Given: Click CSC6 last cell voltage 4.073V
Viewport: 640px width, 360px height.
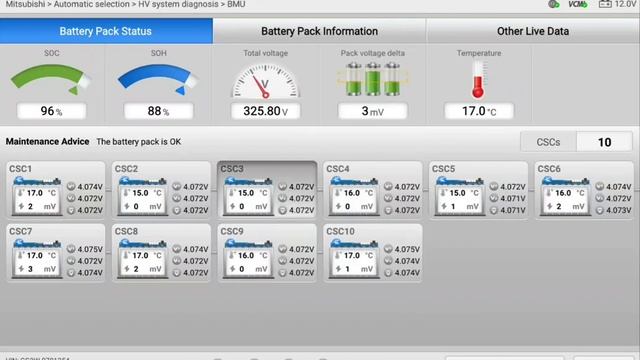Looking at the screenshot, I should tap(619, 210).
